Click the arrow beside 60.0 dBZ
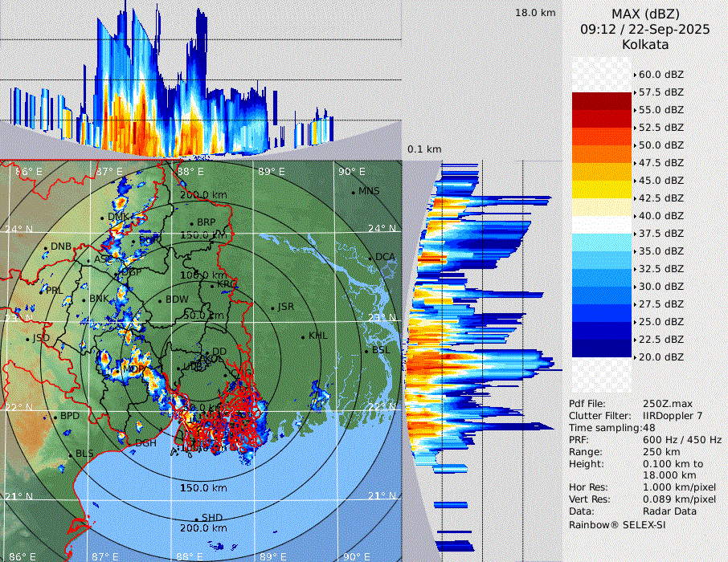Image resolution: width=728 pixels, height=562 pixels. pos(636,74)
